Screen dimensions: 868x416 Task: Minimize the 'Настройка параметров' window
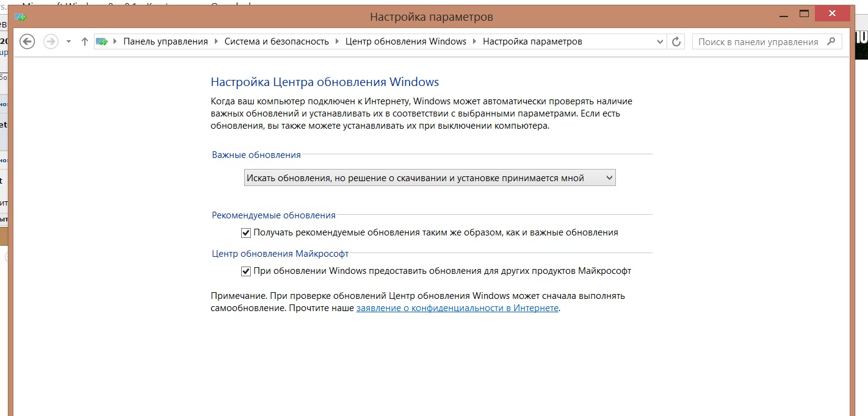pos(783,15)
